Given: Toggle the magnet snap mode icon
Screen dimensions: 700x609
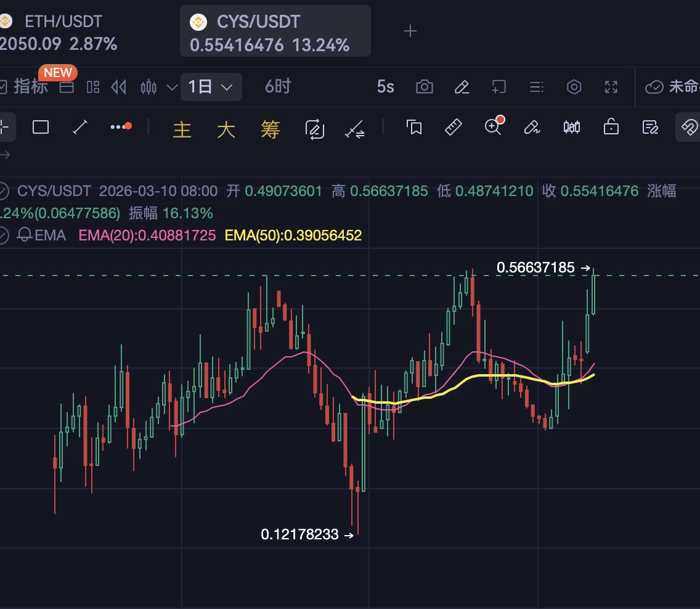Looking at the screenshot, I should [x=689, y=127].
